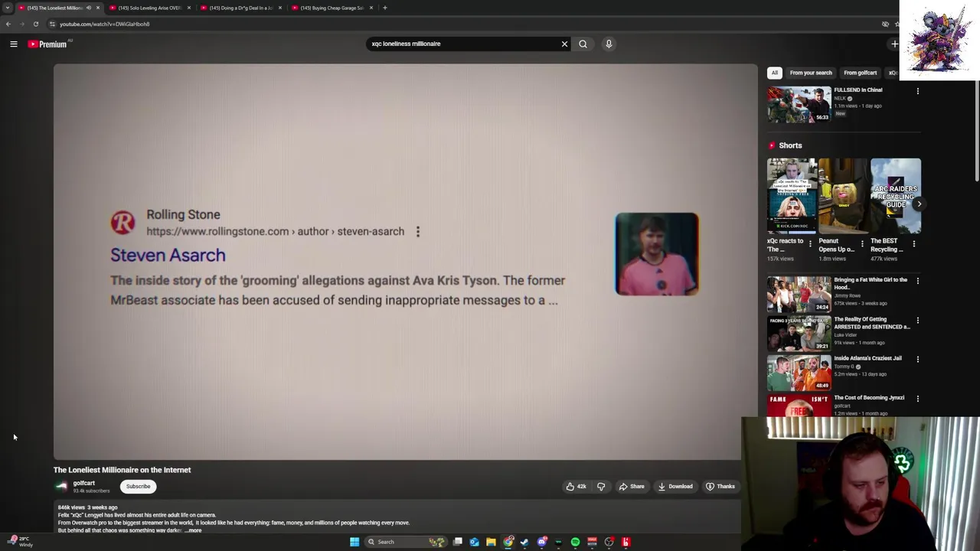Switch to 'Solo Leveling Arise' browser tab
The width and height of the screenshot is (980, 551).
click(x=149, y=8)
